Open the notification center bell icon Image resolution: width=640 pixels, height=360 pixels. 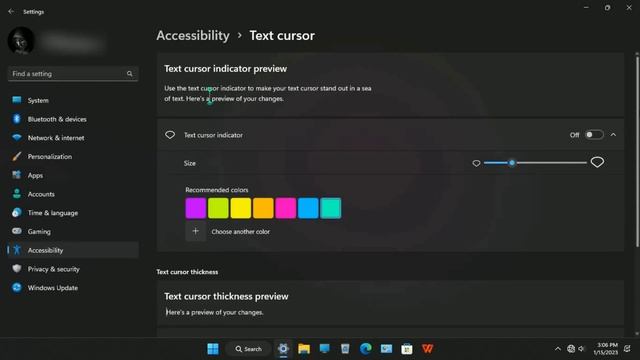point(627,349)
